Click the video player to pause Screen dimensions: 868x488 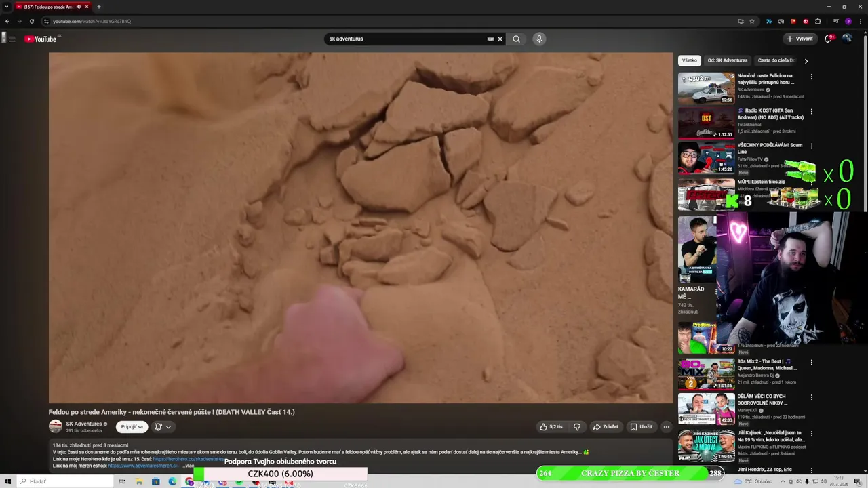[x=360, y=228]
